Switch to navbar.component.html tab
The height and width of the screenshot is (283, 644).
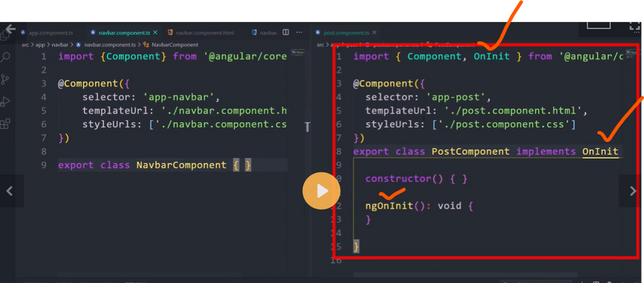201,32
